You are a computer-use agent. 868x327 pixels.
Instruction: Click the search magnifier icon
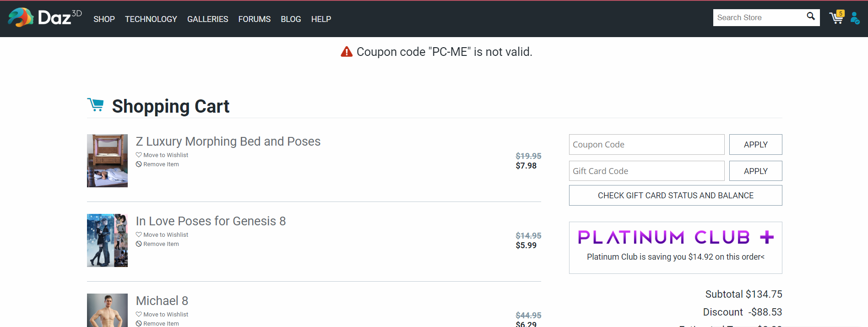(810, 16)
